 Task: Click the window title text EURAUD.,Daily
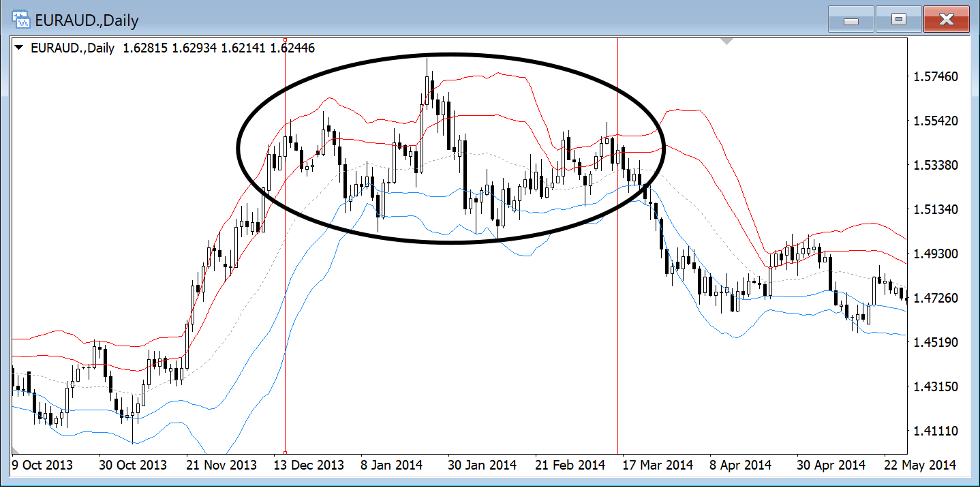pos(87,20)
